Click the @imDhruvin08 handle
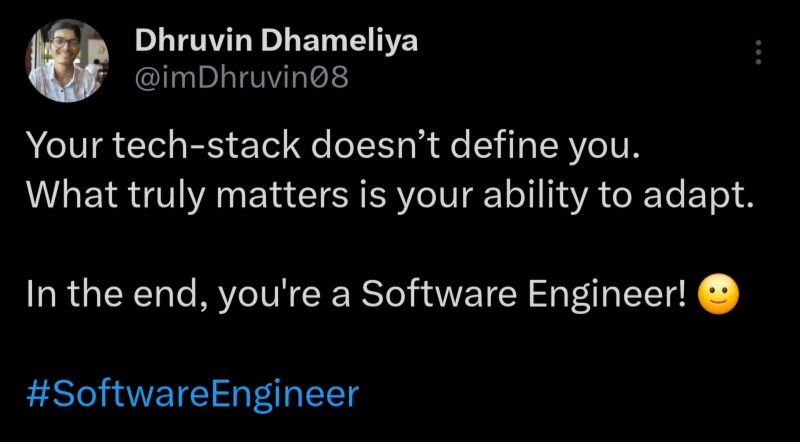 click(242, 77)
